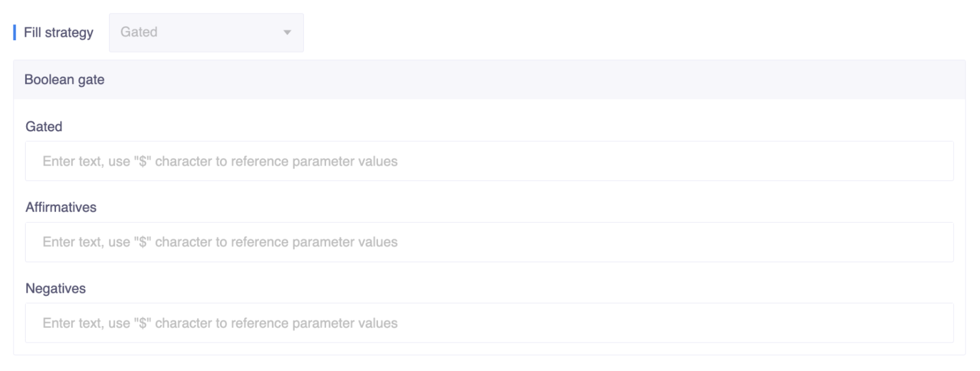Screen dimensions: 980x371
Task: Focus the Affirmatives text input field
Action: tap(489, 242)
